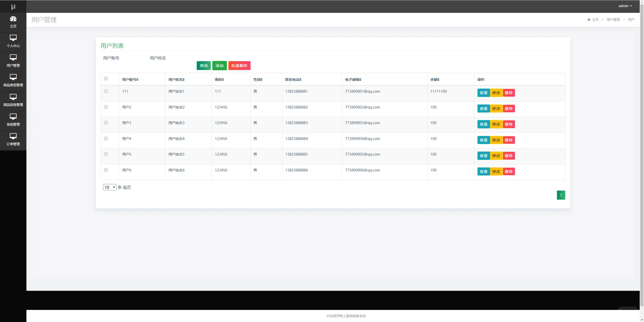The image size is (644, 322).
Task: Click the 个人中心 monitor icon
Action: tap(13, 38)
